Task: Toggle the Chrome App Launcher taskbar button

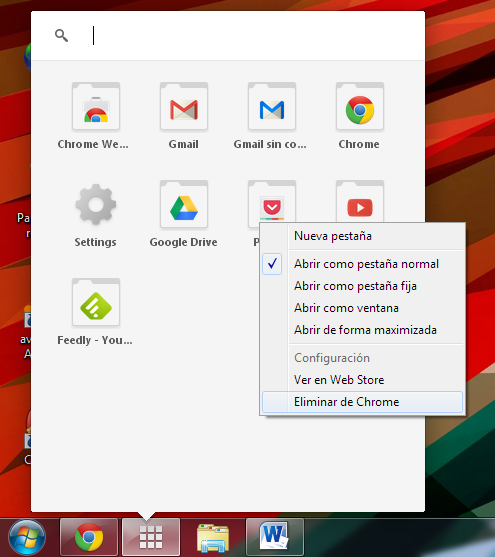Action: coord(151,537)
